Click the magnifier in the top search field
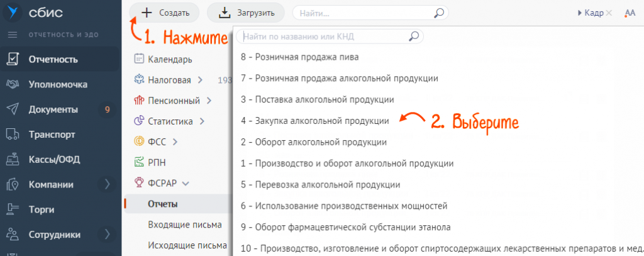The height and width of the screenshot is (256, 644). click(x=438, y=13)
